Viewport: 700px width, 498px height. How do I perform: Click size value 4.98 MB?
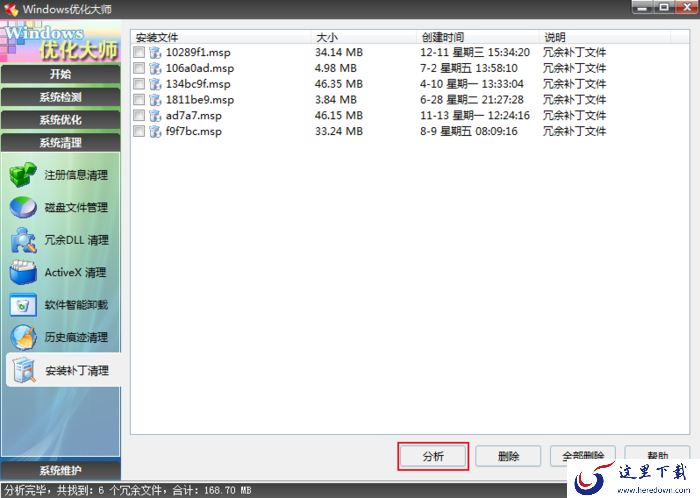pyautogui.click(x=336, y=68)
